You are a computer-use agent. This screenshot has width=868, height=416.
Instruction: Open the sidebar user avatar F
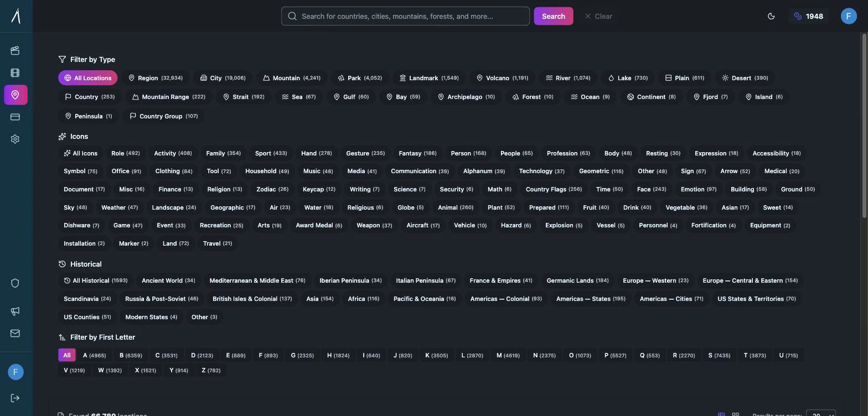click(x=15, y=372)
